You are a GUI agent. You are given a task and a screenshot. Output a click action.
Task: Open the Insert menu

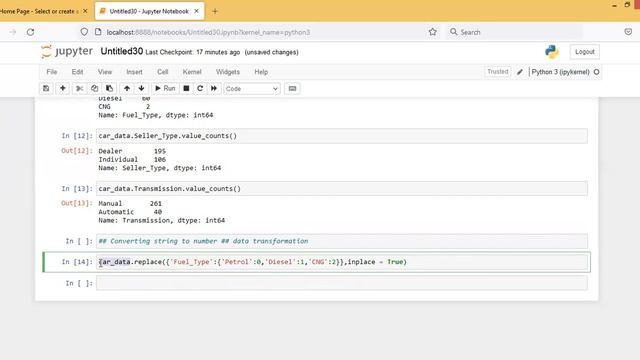point(134,72)
